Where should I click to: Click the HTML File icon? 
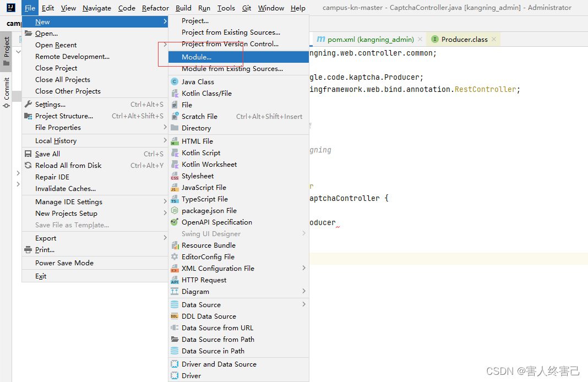(x=175, y=141)
